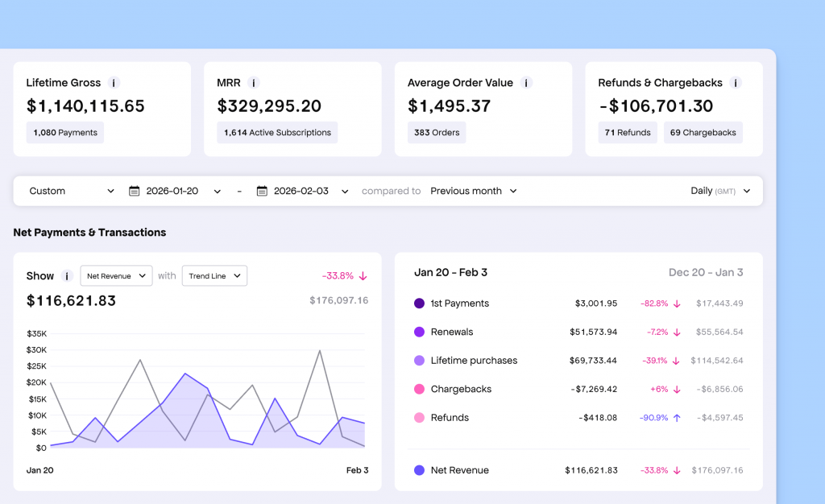Select the Net Revenue metric dropdown
The height and width of the screenshot is (504, 825).
116,275
